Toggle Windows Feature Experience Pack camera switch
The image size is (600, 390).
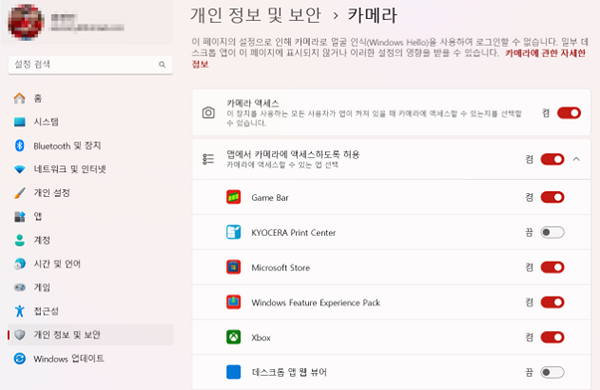coord(552,302)
